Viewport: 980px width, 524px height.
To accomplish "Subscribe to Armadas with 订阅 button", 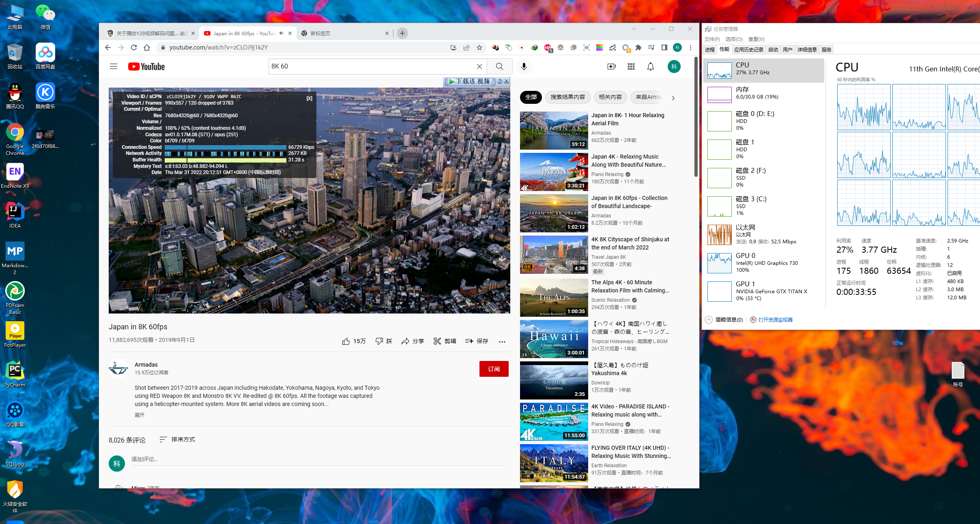I will tap(494, 369).
